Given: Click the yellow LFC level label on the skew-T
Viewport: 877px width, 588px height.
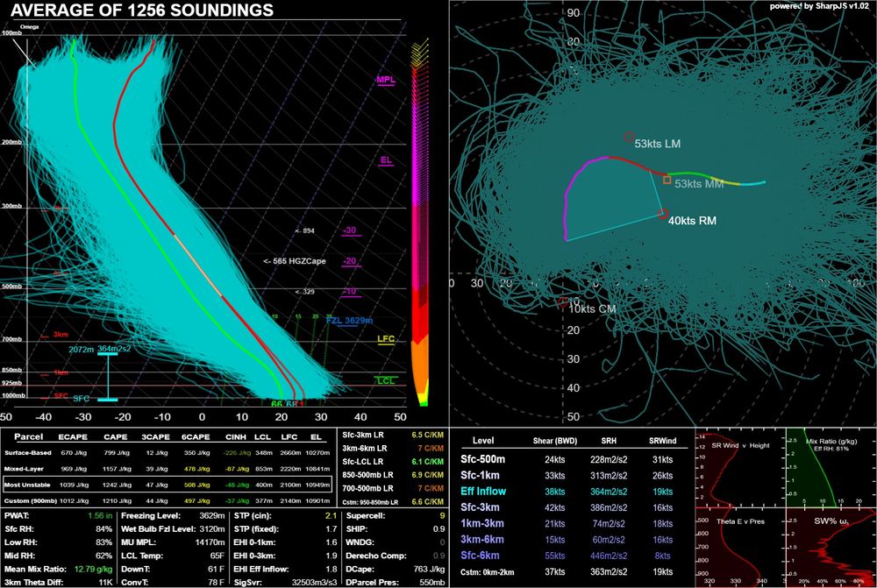Looking at the screenshot, I should pos(386,339).
